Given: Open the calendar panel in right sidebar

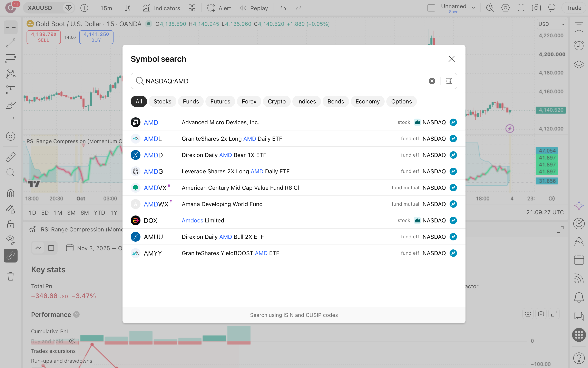Looking at the screenshot, I should 579,260.
